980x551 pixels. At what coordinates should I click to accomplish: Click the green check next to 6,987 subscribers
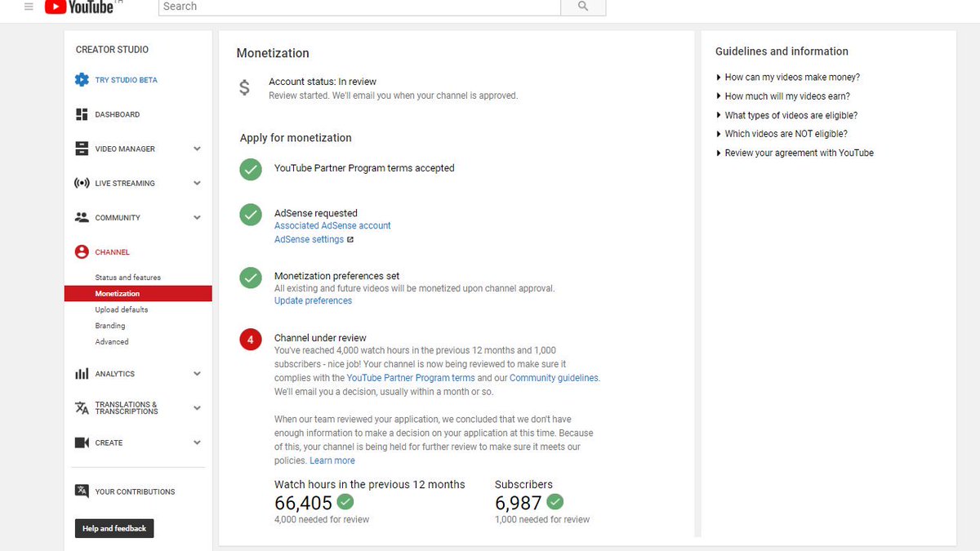555,501
